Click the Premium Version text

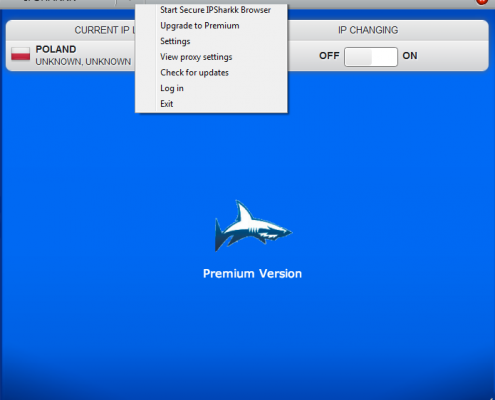[x=252, y=274]
